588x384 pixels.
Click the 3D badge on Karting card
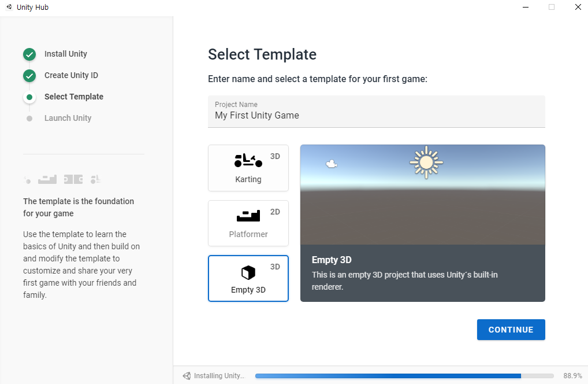click(276, 157)
